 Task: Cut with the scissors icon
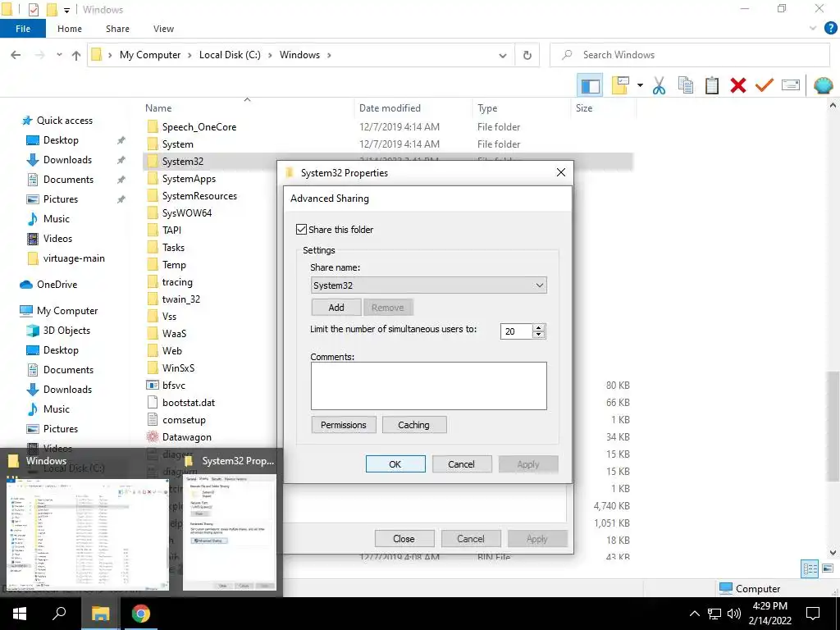[659, 85]
